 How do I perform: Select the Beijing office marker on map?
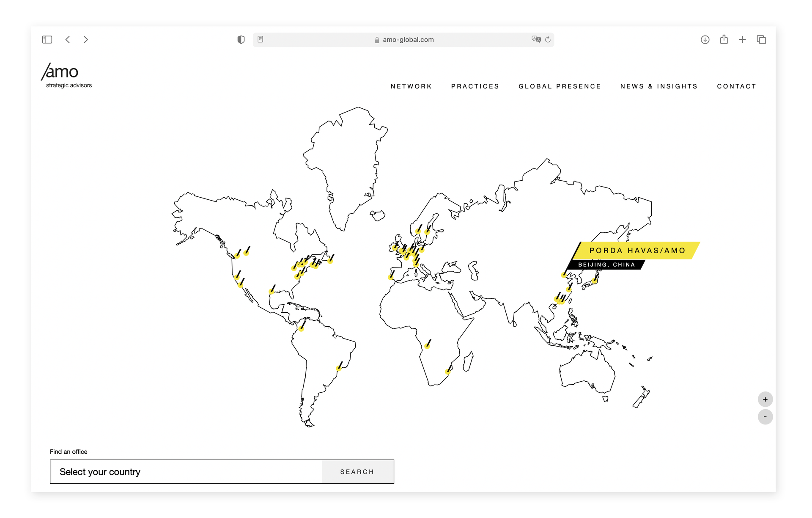pyautogui.click(x=564, y=275)
